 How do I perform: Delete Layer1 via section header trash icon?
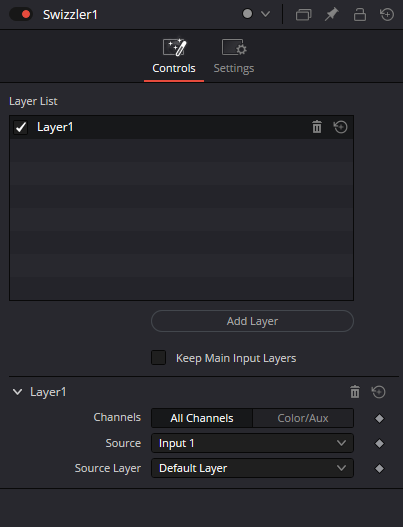[x=355, y=392]
